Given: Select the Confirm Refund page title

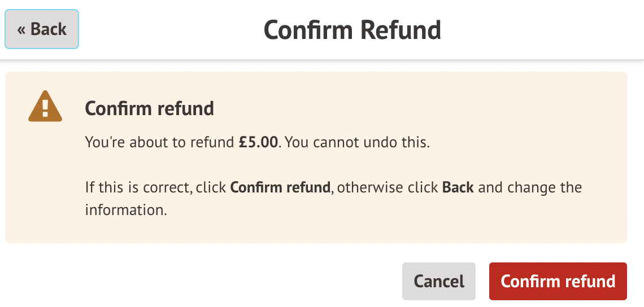Looking at the screenshot, I should pyautogui.click(x=353, y=30).
